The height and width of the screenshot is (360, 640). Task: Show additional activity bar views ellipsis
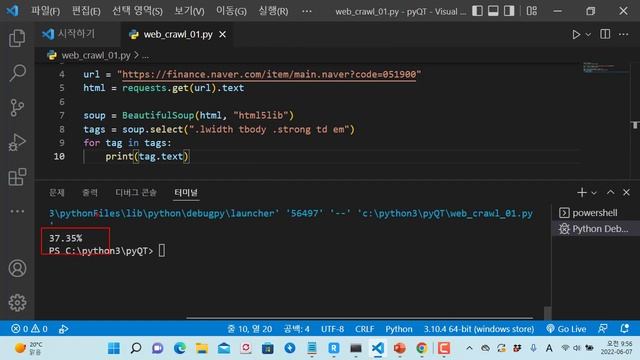(17, 211)
